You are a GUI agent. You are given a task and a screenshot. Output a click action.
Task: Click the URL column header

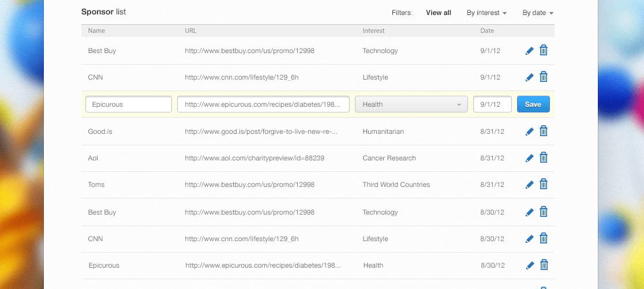[x=190, y=31]
